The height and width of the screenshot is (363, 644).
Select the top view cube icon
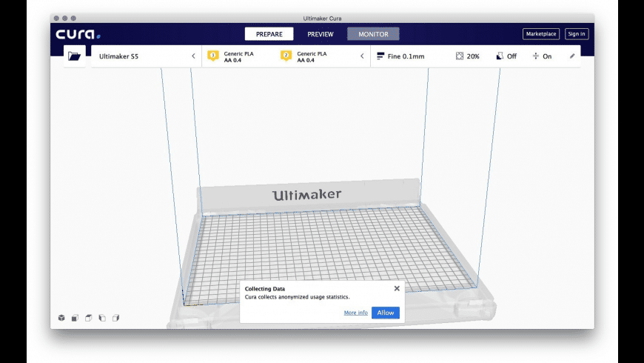point(89,318)
